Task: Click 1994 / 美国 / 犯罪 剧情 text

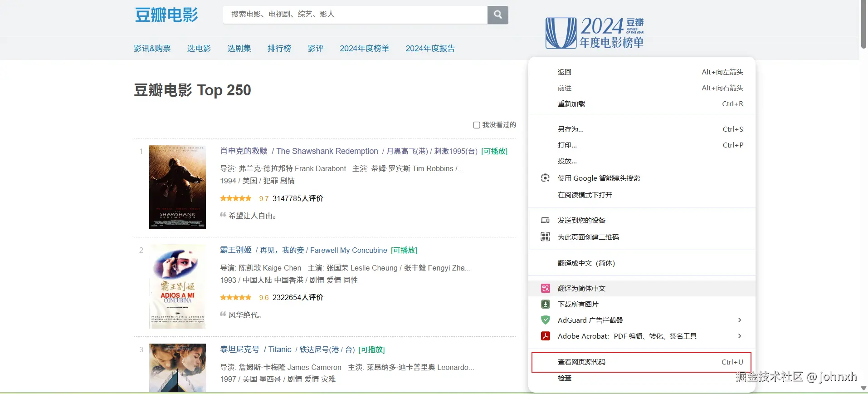Action: (257, 181)
